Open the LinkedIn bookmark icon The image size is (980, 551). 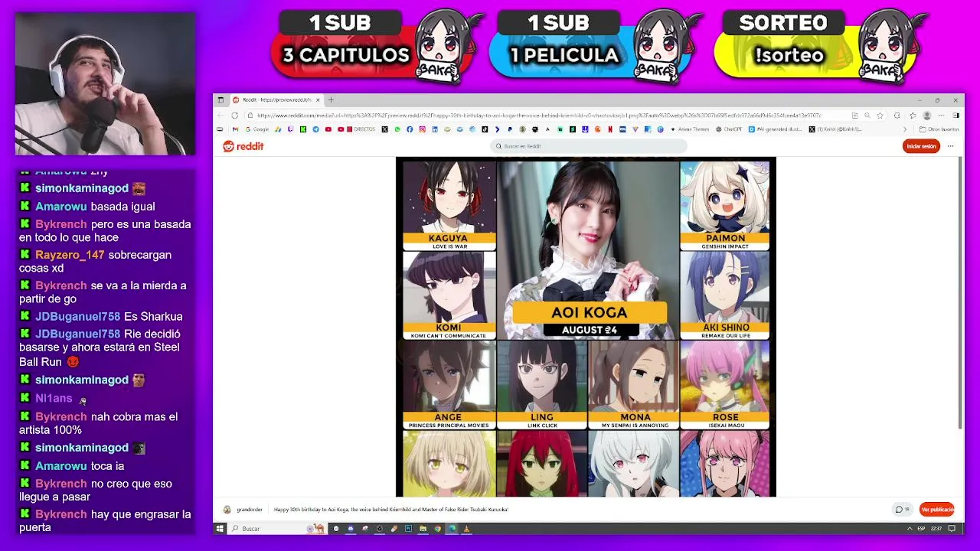coord(435,129)
